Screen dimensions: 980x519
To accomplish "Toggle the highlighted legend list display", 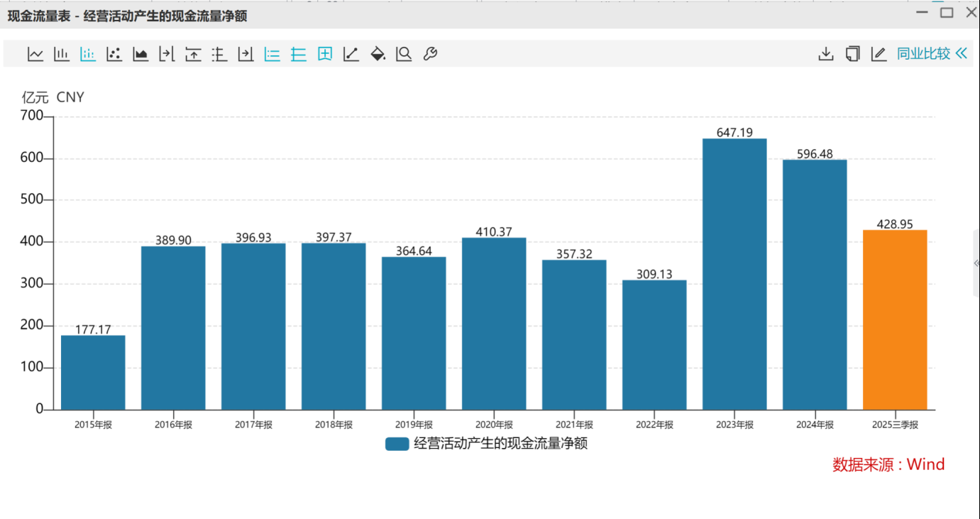I will [272, 54].
